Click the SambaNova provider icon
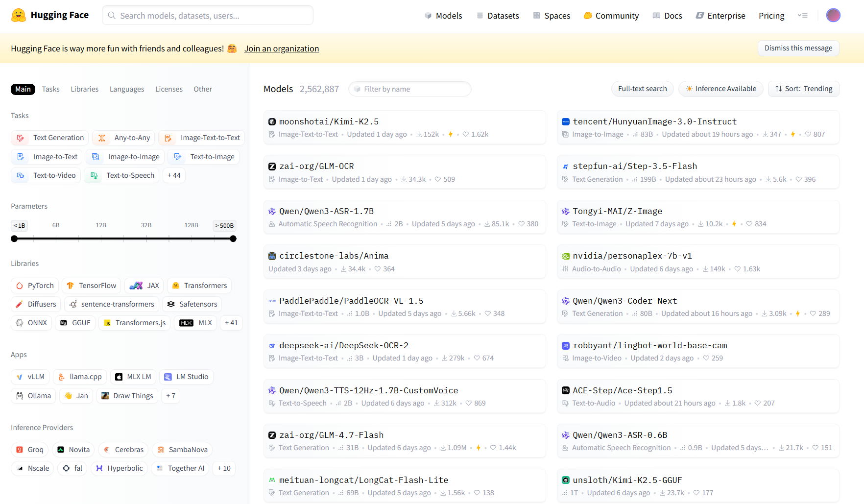The width and height of the screenshot is (864, 504). (x=161, y=450)
